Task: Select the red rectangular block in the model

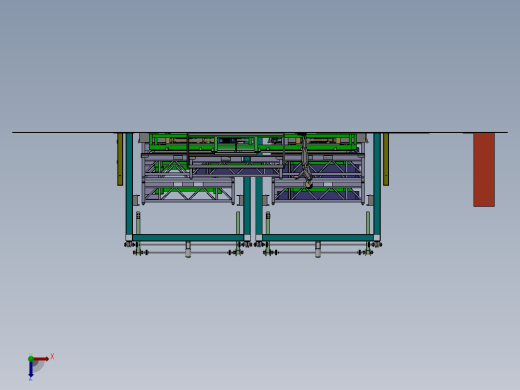Action: pyautogui.click(x=484, y=170)
